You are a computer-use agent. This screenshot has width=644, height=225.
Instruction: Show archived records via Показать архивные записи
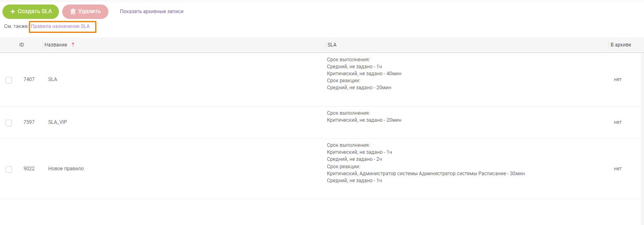(x=152, y=12)
